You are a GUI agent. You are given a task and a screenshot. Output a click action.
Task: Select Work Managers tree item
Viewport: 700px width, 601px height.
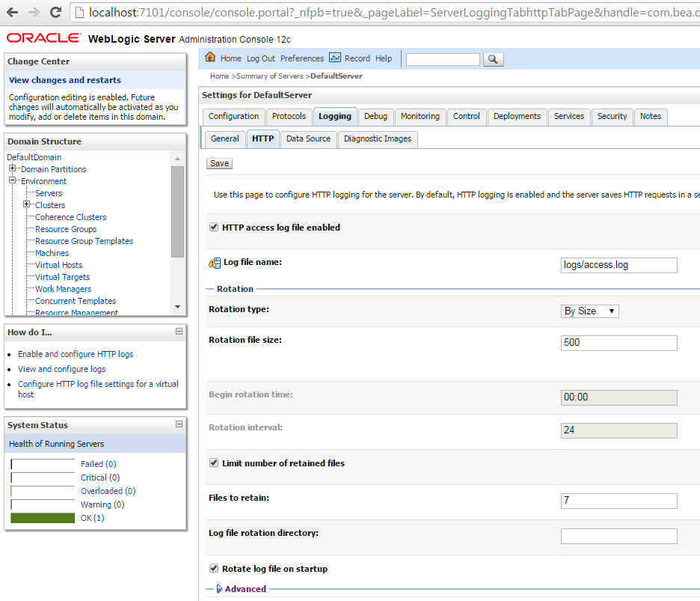coord(63,289)
